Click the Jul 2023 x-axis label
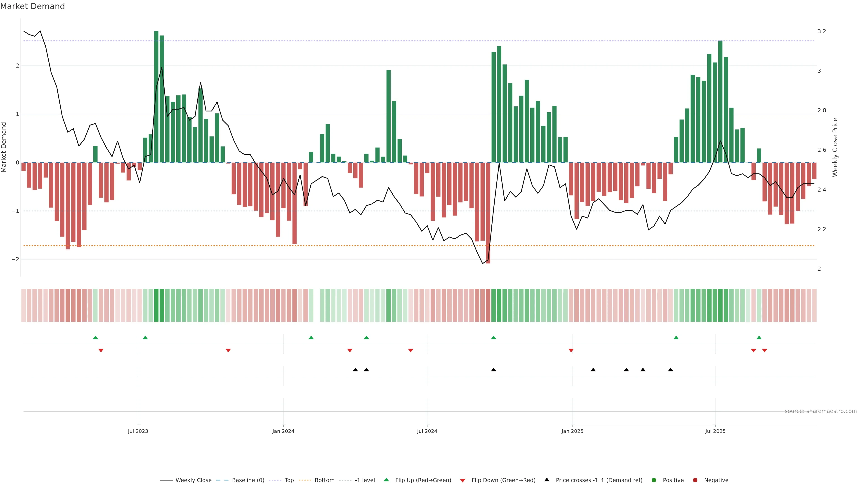868x488 pixels. click(138, 431)
